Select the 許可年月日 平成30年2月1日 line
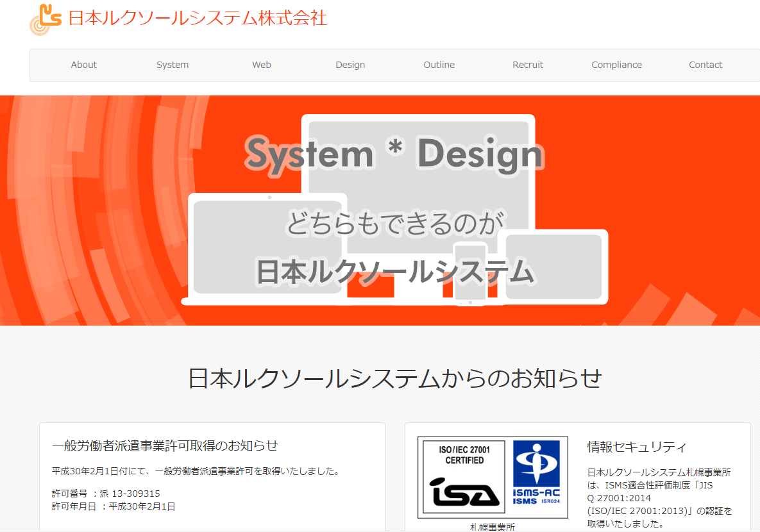 point(114,507)
